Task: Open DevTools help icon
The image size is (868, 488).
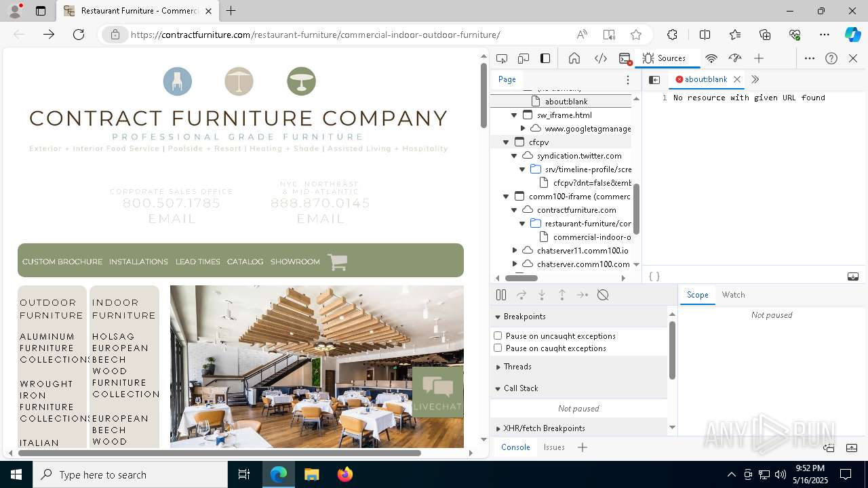Action: click(831, 58)
